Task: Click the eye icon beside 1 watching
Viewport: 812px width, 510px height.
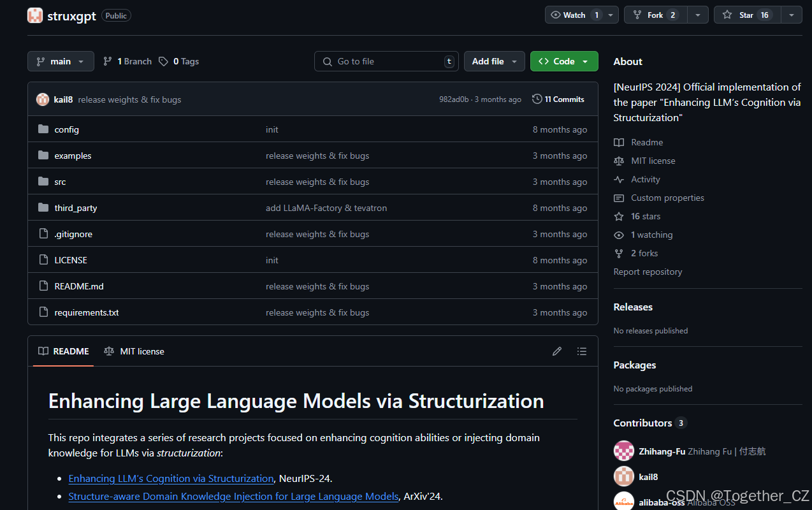Action: tap(619, 235)
